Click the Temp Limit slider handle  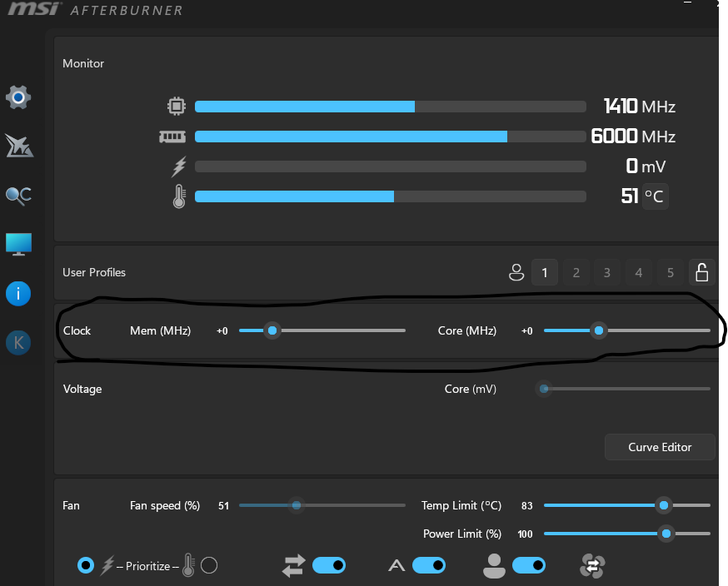664,505
